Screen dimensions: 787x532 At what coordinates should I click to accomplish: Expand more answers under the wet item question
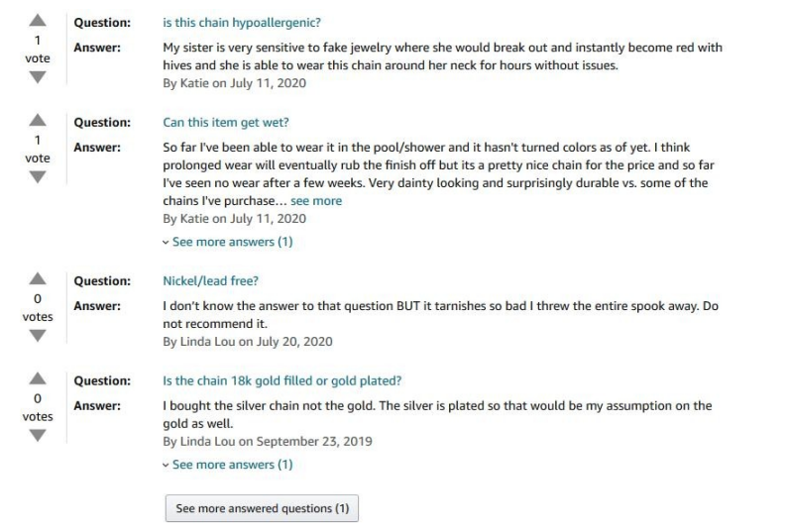[x=228, y=242]
